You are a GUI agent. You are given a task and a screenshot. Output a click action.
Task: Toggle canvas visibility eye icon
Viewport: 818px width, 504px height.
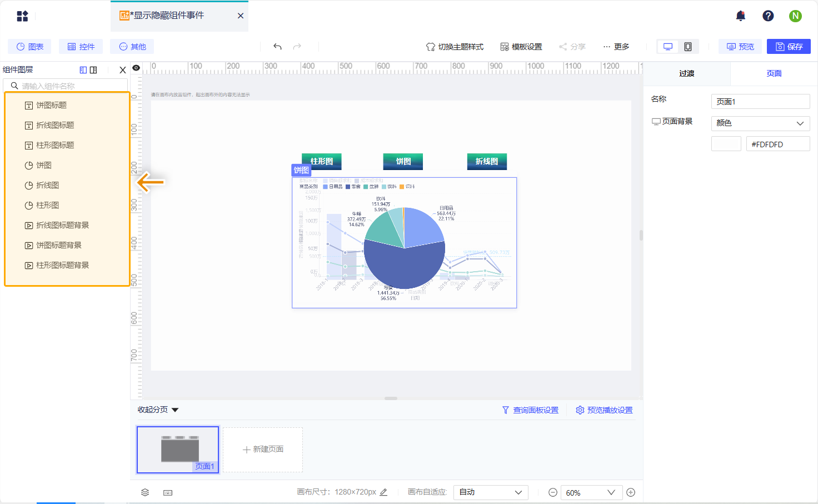point(136,68)
